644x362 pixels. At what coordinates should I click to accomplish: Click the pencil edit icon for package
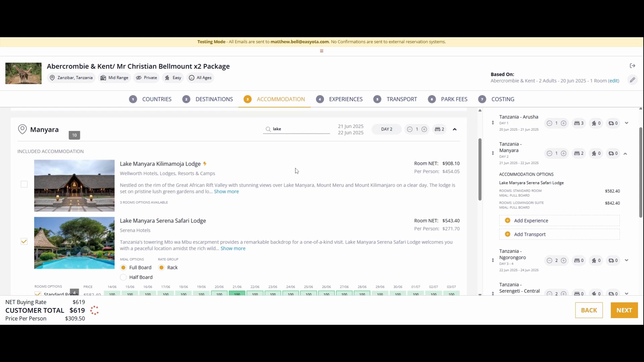(x=633, y=80)
